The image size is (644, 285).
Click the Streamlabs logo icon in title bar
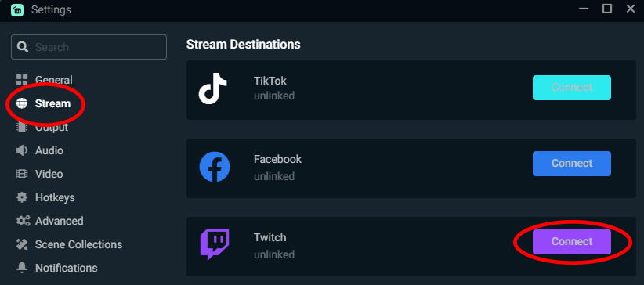pyautogui.click(x=17, y=9)
